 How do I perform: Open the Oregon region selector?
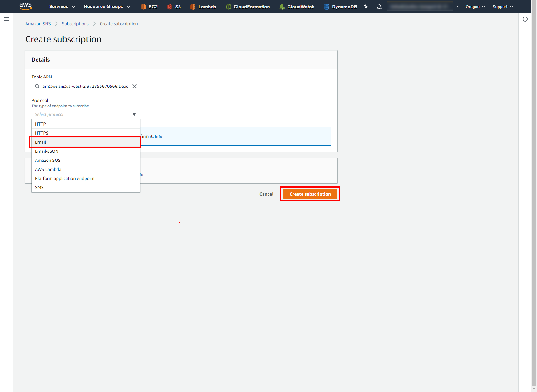[x=475, y=7]
